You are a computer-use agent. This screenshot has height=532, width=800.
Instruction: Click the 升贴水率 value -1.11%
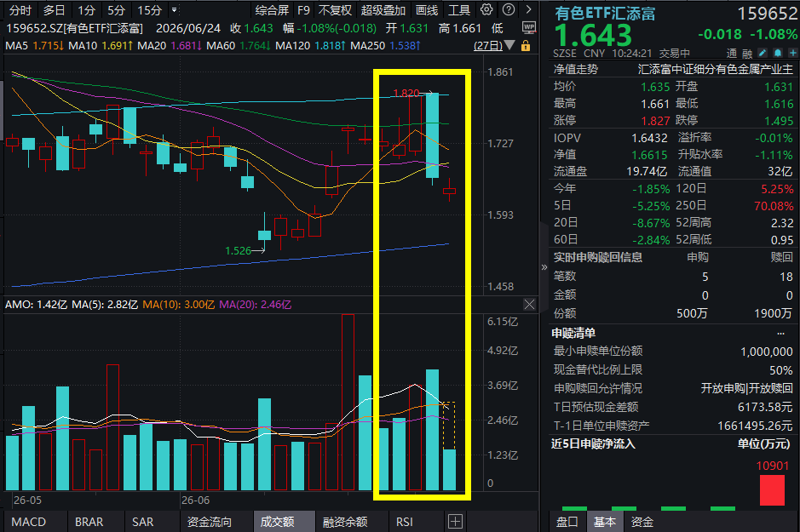[x=774, y=156]
